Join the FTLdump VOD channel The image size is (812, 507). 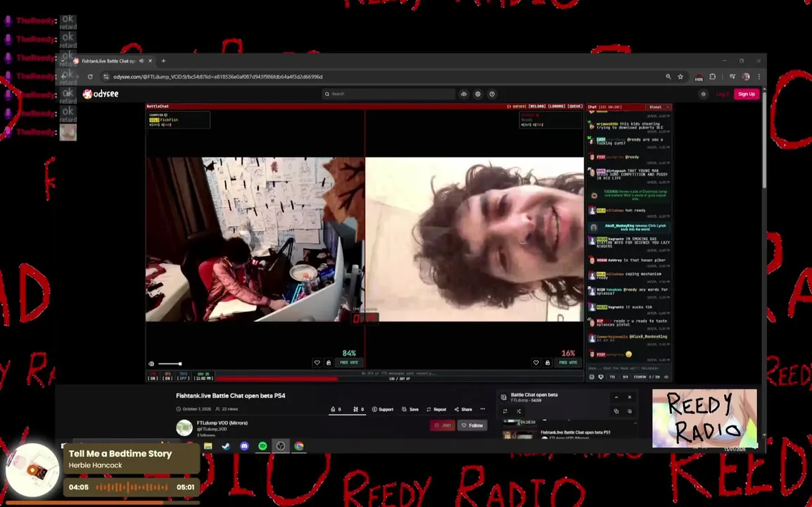(x=443, y=425)
